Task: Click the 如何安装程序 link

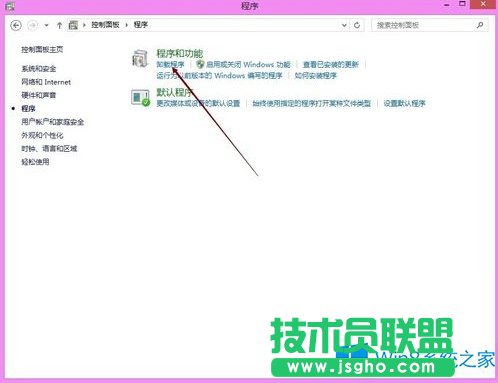Action: 316,76
